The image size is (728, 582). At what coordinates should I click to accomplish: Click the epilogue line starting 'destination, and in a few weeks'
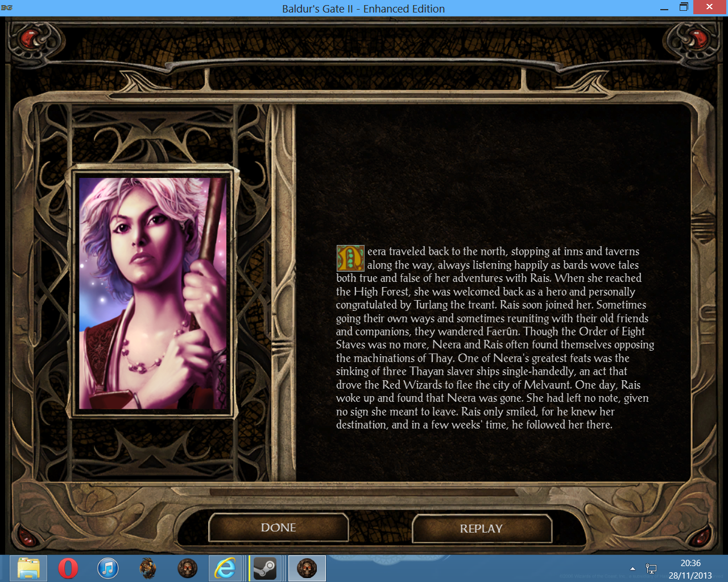[x=474, y=425]
